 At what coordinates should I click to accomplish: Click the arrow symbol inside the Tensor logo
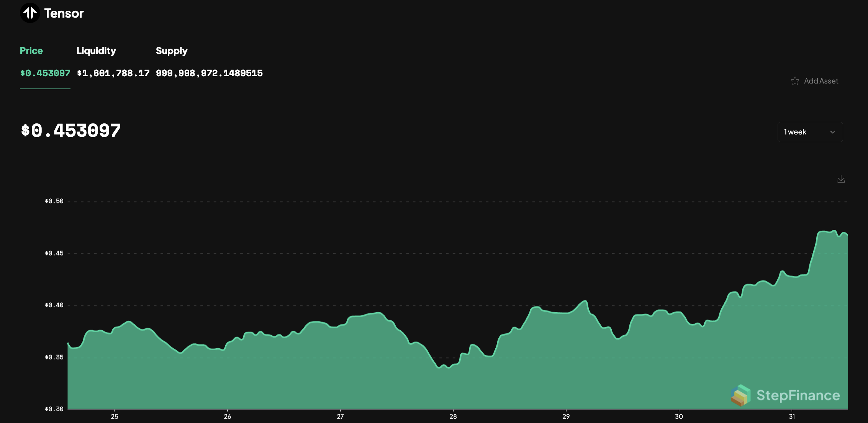30,13
